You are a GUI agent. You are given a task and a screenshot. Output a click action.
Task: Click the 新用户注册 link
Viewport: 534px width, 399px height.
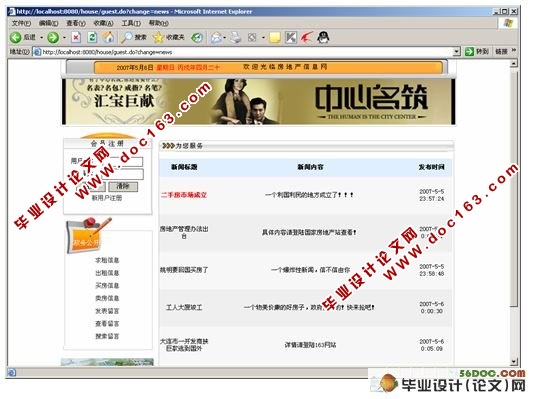[x=107, y=198]
